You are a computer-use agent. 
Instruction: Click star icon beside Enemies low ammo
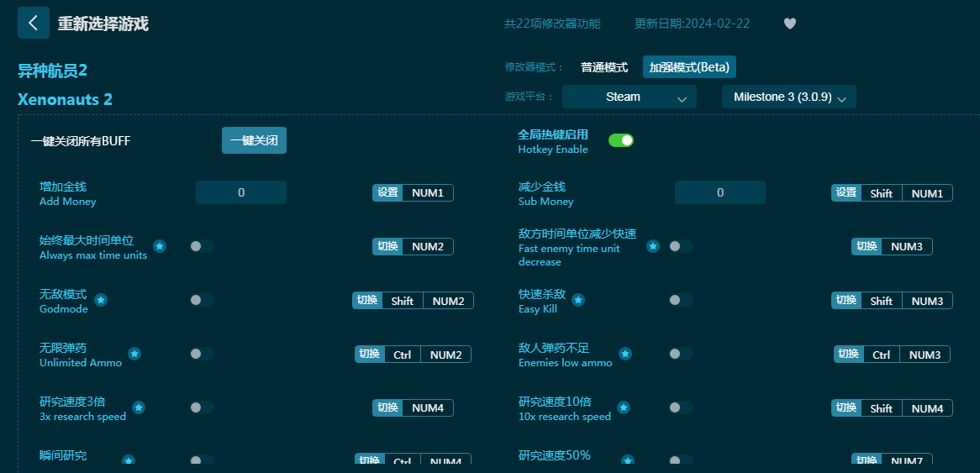pyautogui.click(x=625, y=354)
